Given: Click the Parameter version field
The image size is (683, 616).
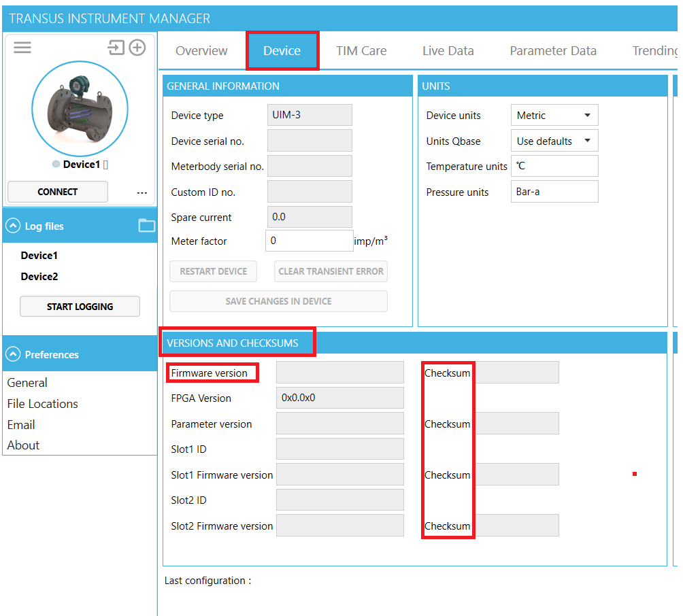Looking at the screenshot, I should pos(339,423).
